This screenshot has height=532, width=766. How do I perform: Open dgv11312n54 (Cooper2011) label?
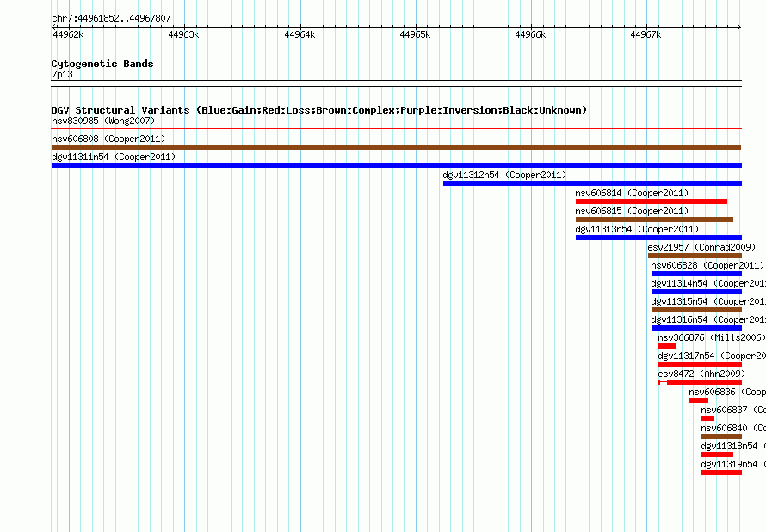click(504, 175)
